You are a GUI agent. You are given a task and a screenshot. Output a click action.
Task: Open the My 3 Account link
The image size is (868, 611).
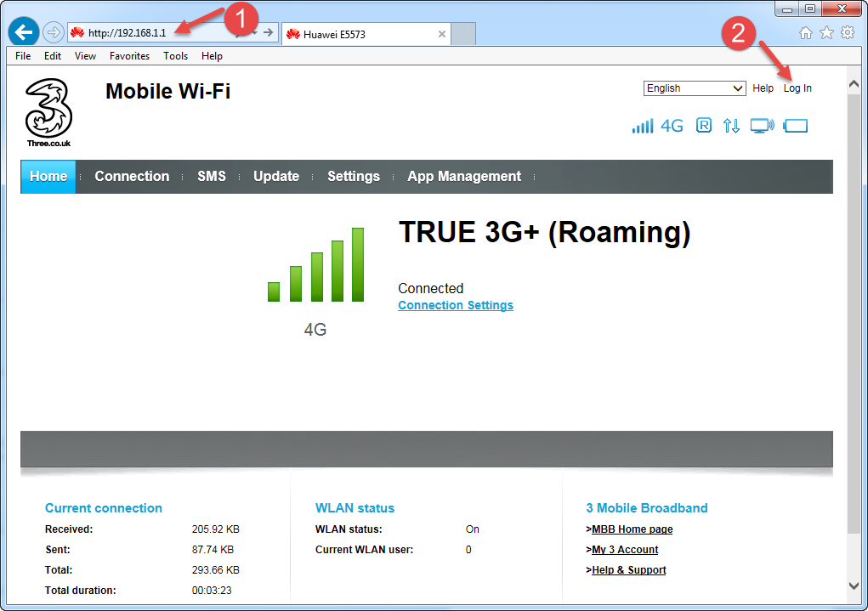(625, 550)
